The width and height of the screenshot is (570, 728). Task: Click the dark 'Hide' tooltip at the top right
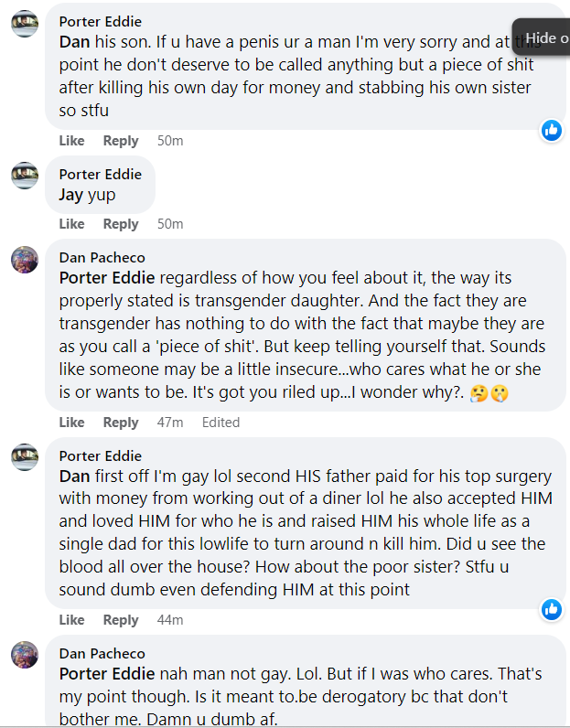pos(544,37)
